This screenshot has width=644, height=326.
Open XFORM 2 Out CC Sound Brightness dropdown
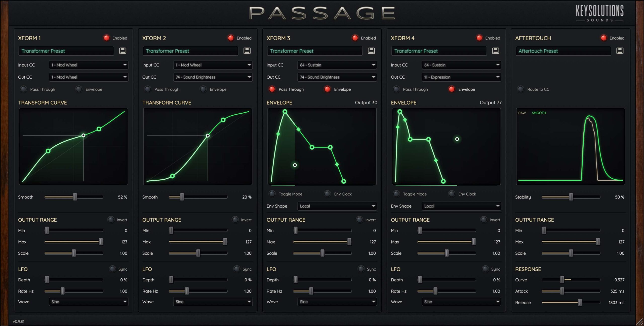[x=213, y=77]
